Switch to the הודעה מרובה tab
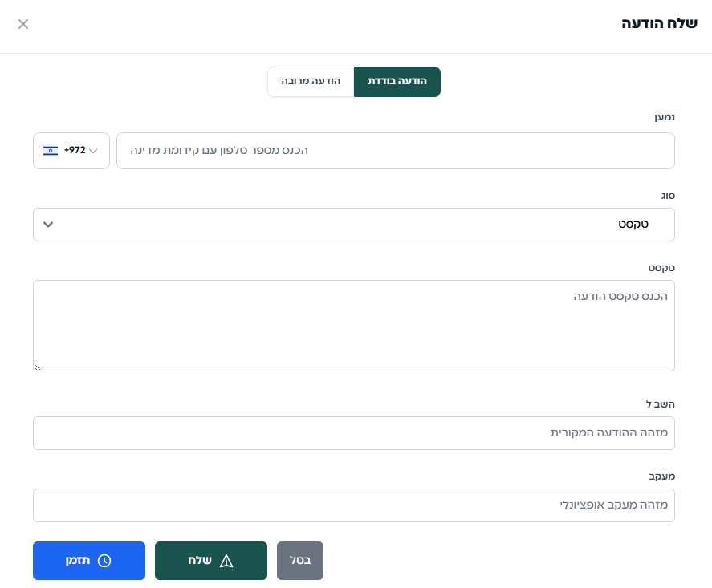The height and width of the screenshot is (588, 712). click(x=311, y=82)
